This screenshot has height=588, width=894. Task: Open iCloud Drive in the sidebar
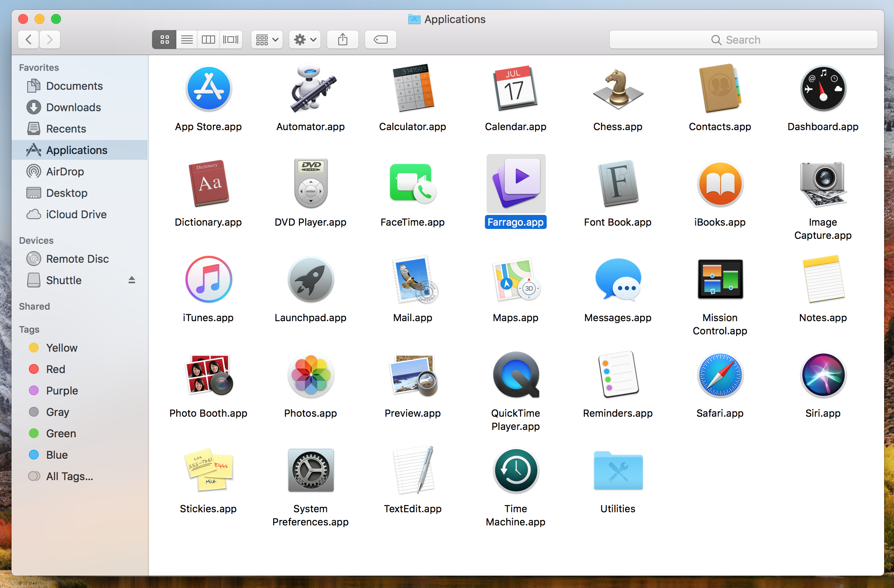point(80,215)
